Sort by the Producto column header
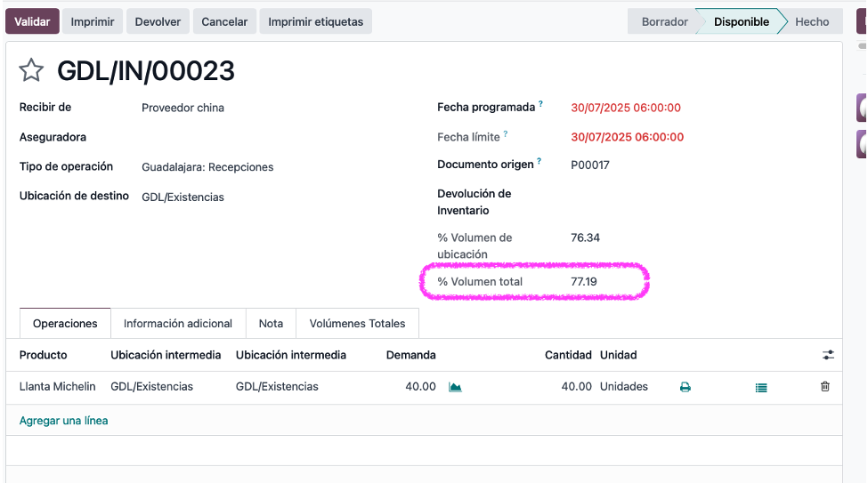Screen dimensions: 868x483 pos(44,355)
